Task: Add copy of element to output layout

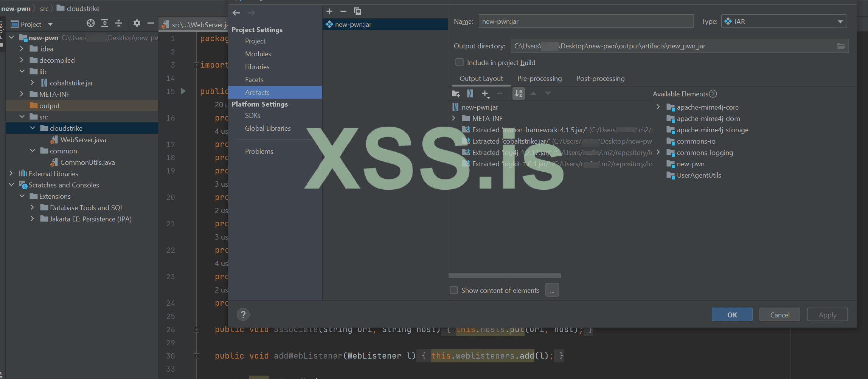Action: point(485,94)
